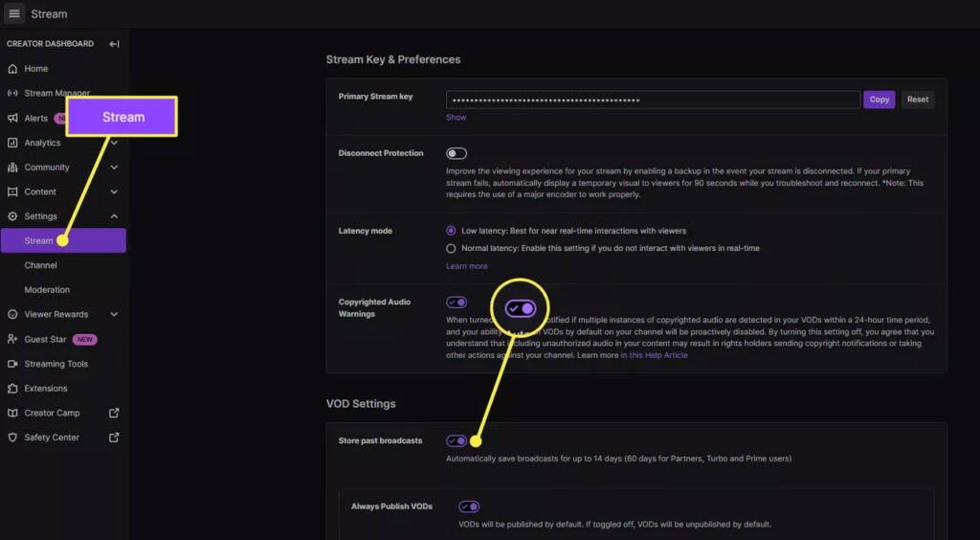The image size is (980, 540).
Task: Expand the Analytics section chevron
Action: (114, 143)
